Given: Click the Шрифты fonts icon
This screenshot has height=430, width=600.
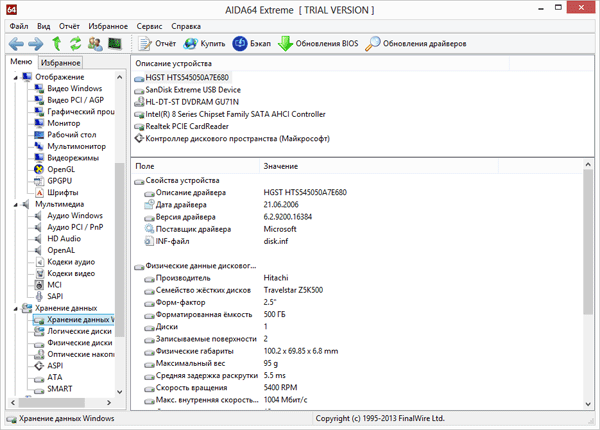Looking at the screenshot, I should tap(39, 192).
